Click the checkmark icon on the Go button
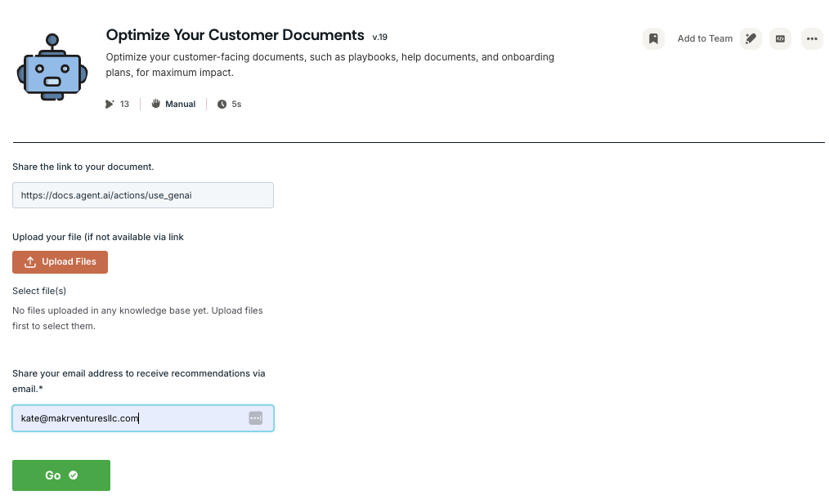This screenshot has width=829, height=504. coord(74,475)
